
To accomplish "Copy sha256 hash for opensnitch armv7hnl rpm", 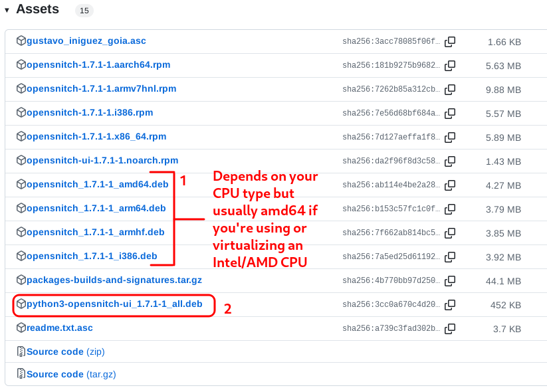I will (x=450, y=89).
